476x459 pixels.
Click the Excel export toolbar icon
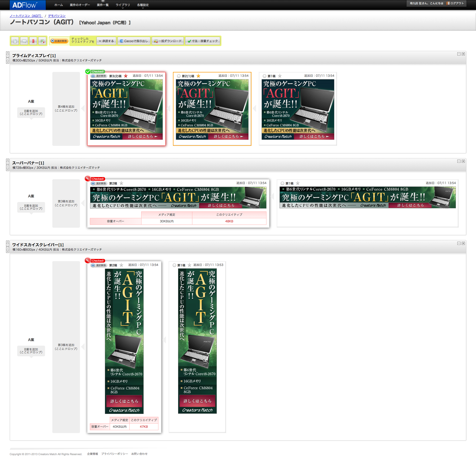click(42, 41)
